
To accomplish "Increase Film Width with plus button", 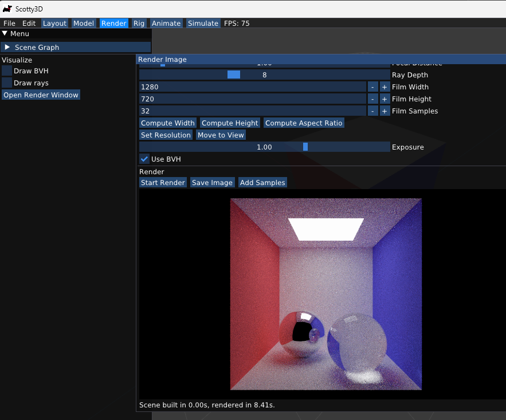I will tap(385, 87).
